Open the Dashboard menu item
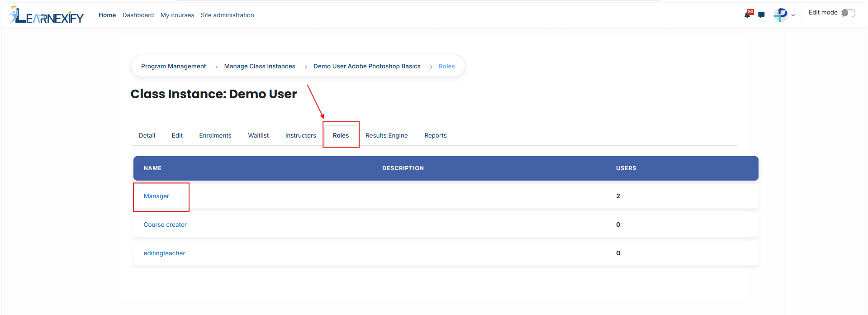Screen dimensions: 868x315 pos(138,15)
